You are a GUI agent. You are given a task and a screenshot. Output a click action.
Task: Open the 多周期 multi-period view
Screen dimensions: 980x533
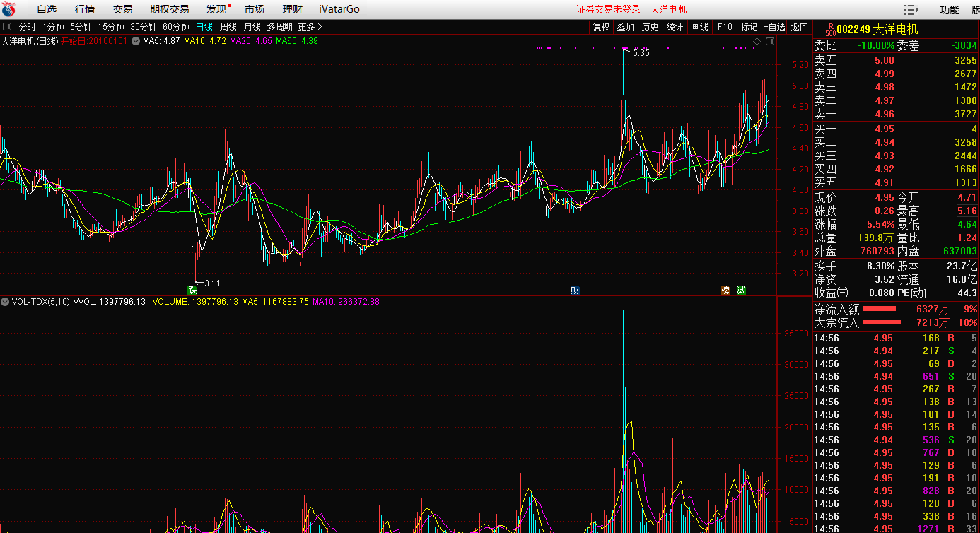click(x=279, y=27)
